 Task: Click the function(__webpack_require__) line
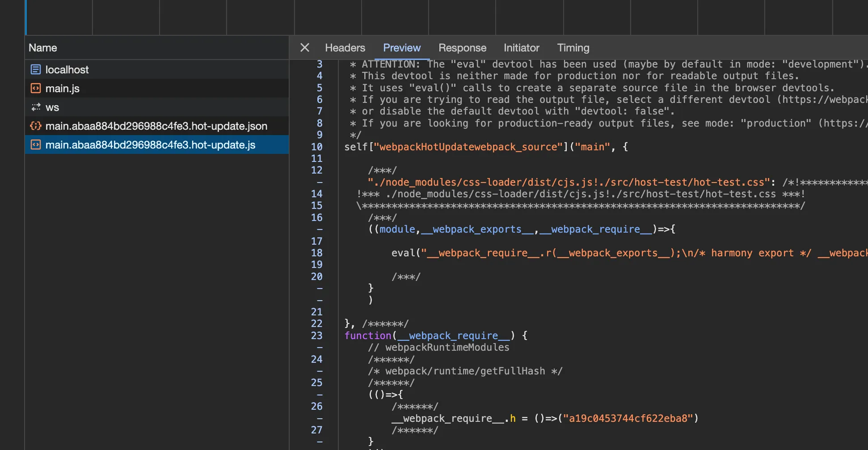click(436, 335)
